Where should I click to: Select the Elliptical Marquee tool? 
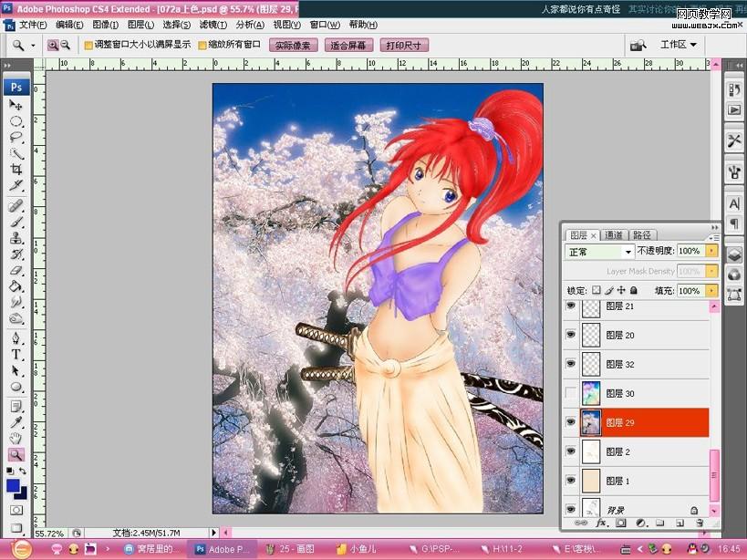click(x=16, y=121)
